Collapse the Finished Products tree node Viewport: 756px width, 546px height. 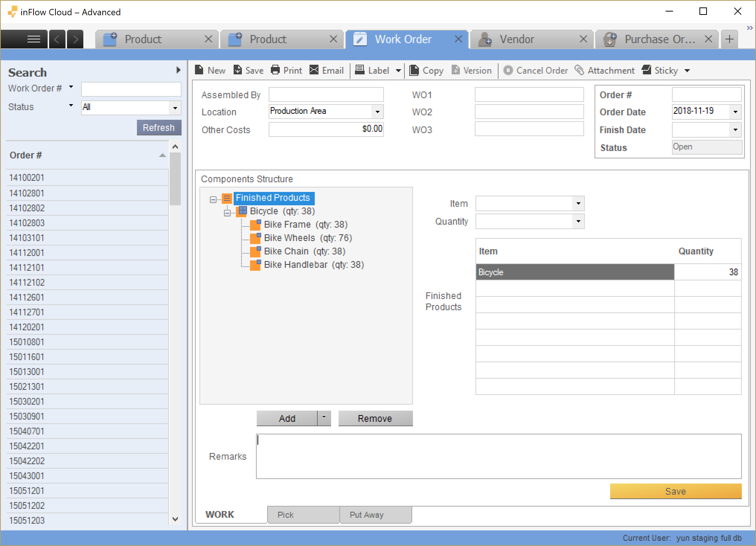213,200
